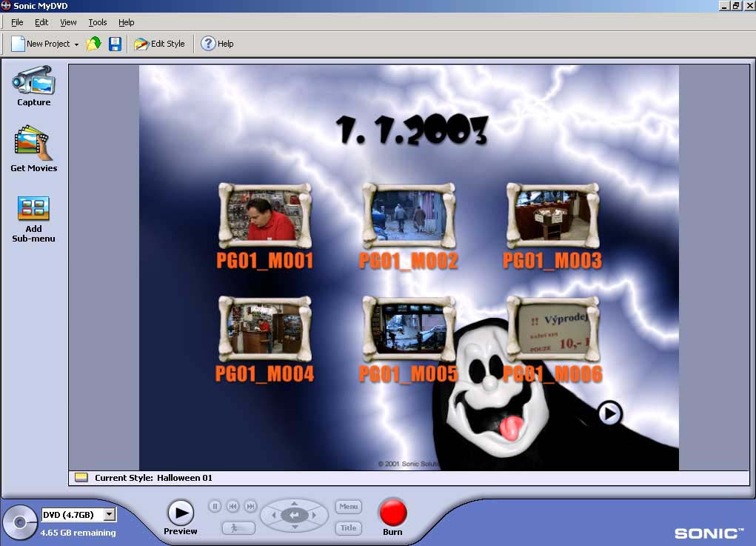
Task: Click the 4.65 GB remaining text
Action: [78, 533]
